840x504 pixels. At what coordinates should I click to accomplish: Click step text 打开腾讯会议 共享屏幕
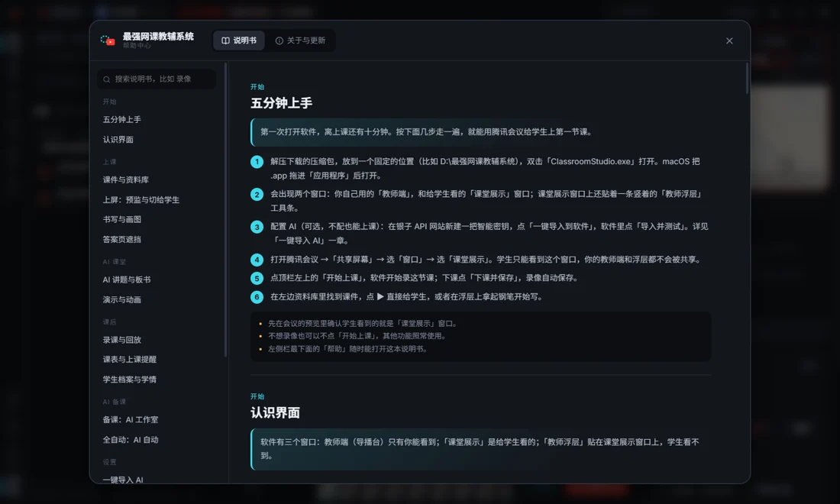point(486,260)
